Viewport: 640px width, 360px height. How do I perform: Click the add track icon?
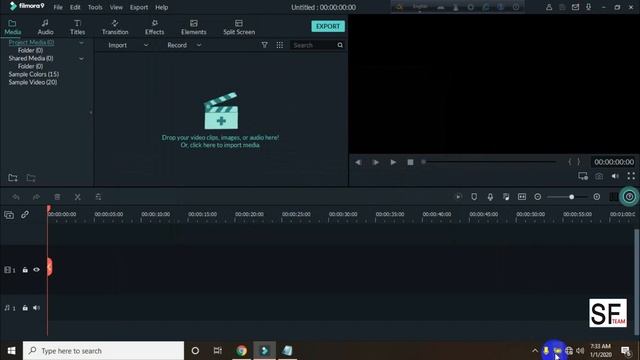pos(9,215)
